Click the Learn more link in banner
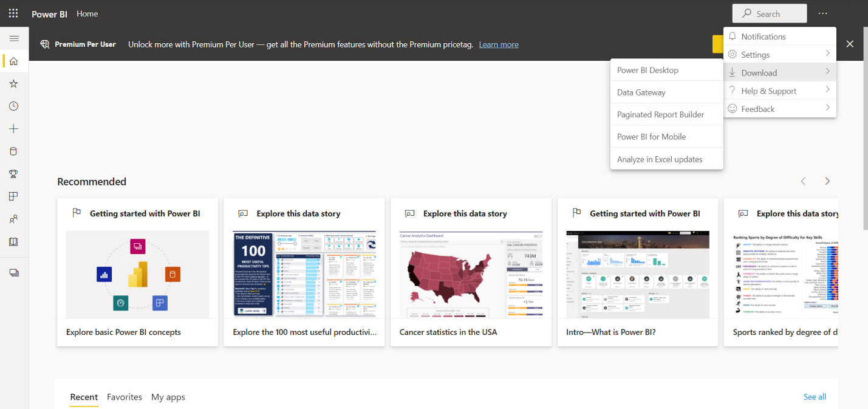This screenshot has width=868, height=409. coord(499,44)
